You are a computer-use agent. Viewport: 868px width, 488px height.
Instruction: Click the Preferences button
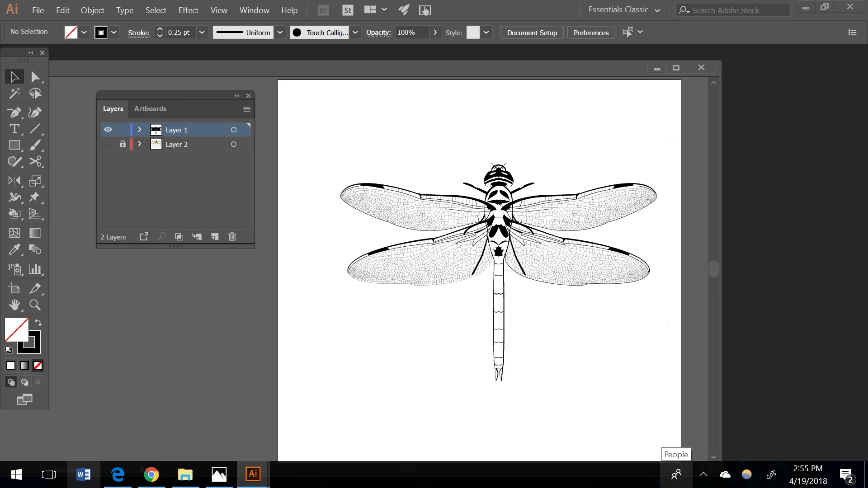590,33
